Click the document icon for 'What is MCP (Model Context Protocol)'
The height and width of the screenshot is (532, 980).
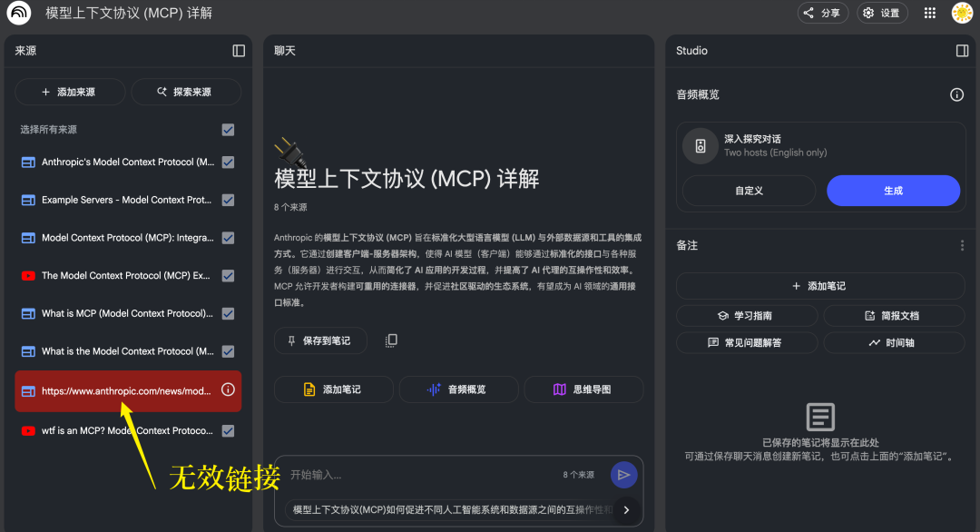click(28, 314)
